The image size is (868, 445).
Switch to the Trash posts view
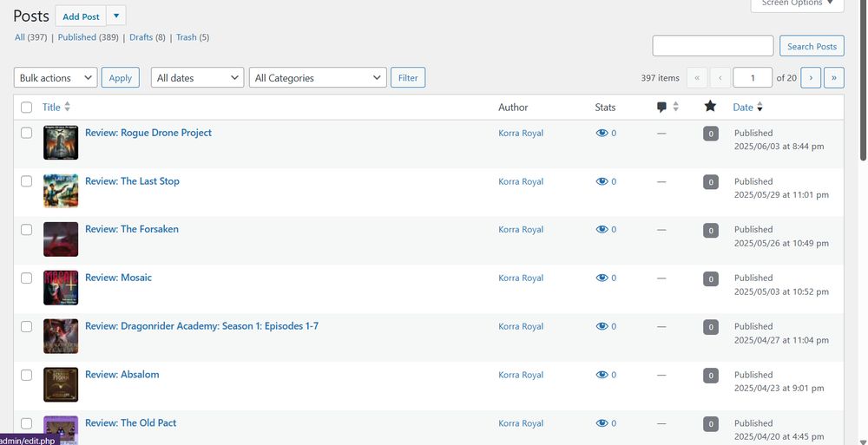tap(186, 37)
